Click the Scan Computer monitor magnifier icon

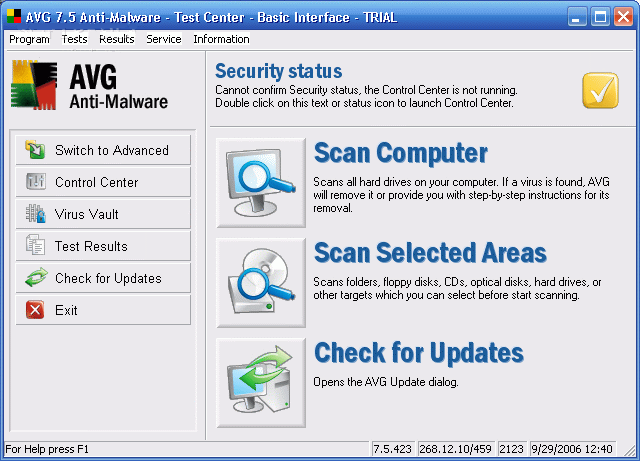pyautogui.click(x=261, y=183)
